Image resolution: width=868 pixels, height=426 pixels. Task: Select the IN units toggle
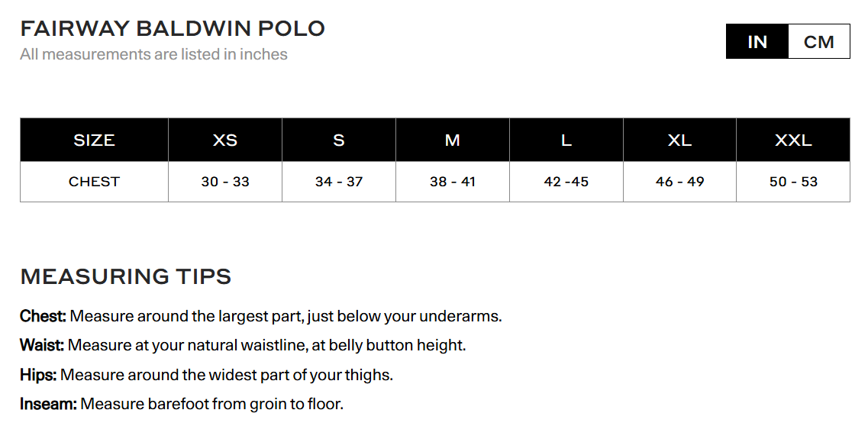tap(757, 42)
